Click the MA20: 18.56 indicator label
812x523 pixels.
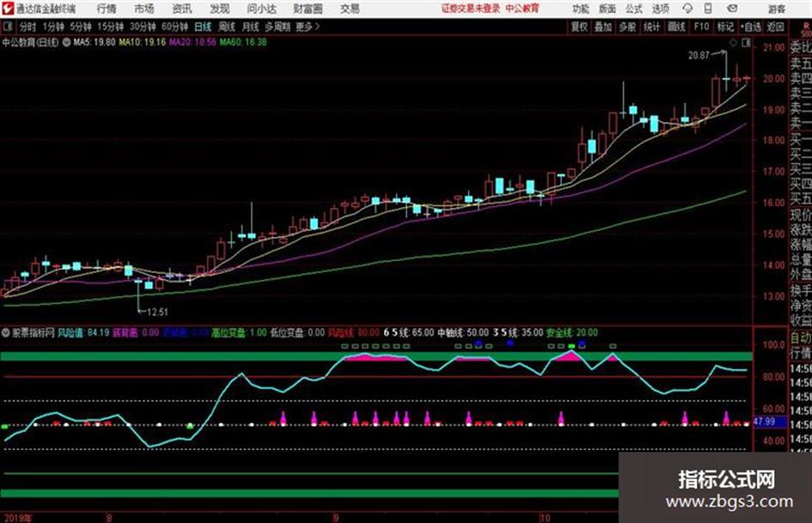(x=192, y=42)
